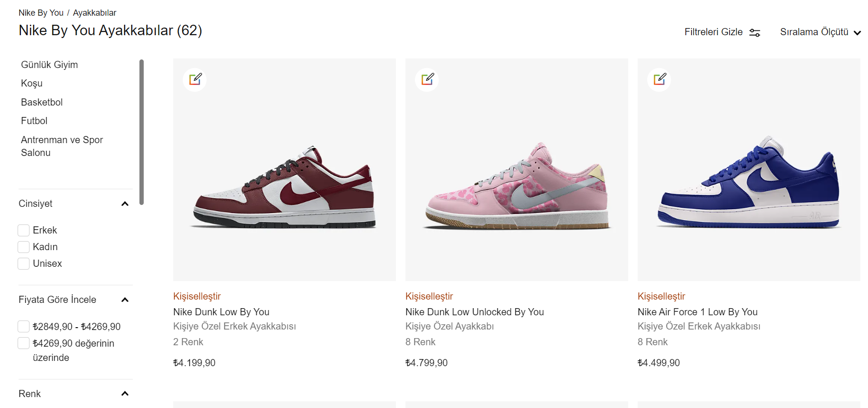Image resolution: width=868 pixels, height=408 pixels.
Task: Collapse the Cinsiyet filter section
Action: point(125,204)
